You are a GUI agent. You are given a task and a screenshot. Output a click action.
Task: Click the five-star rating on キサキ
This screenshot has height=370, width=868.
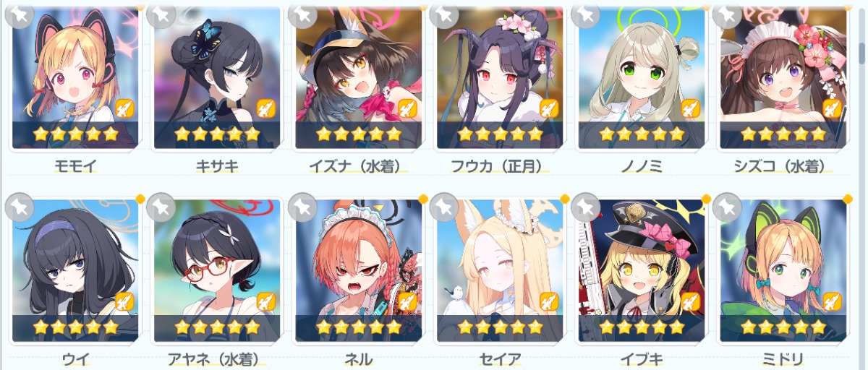[217, 134]
